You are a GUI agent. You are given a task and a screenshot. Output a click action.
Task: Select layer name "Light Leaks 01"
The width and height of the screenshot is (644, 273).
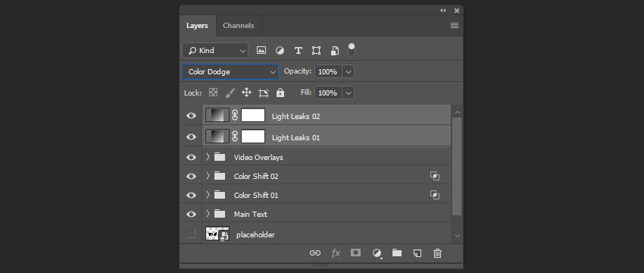pyautogui.click(x=295, y=138)
